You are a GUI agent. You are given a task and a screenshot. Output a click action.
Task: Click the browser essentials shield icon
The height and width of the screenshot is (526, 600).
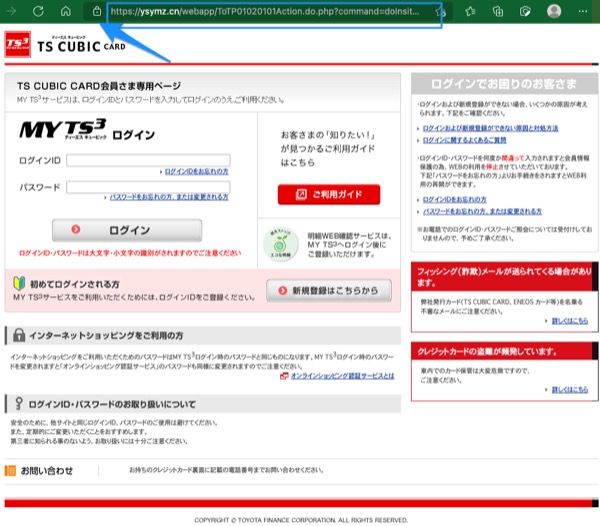525,11
